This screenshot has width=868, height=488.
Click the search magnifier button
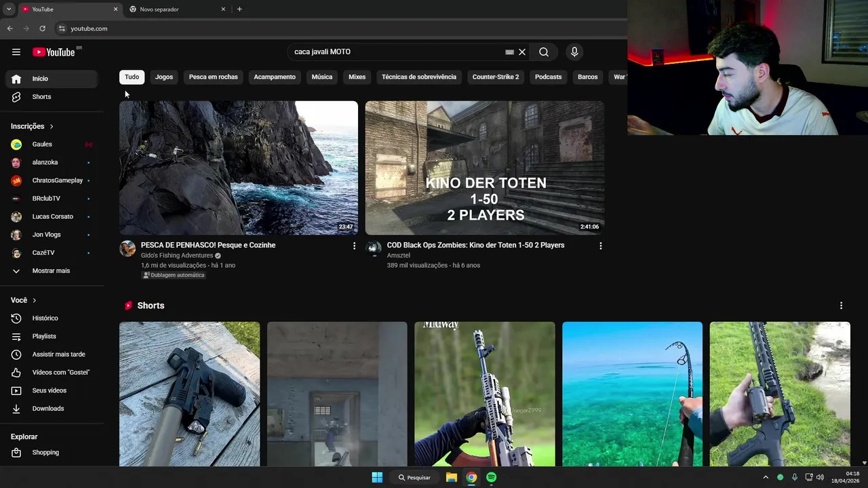[544, 52]
